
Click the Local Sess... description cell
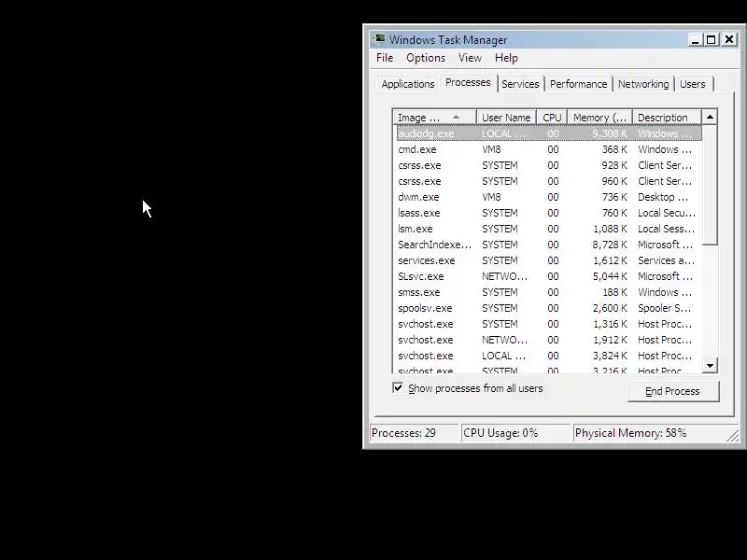point(666,229)
